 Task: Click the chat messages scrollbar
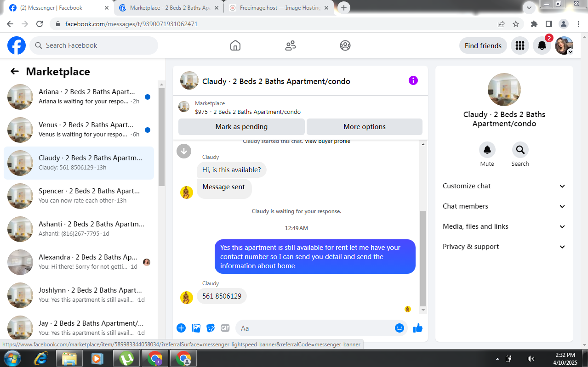coord(423,259)
